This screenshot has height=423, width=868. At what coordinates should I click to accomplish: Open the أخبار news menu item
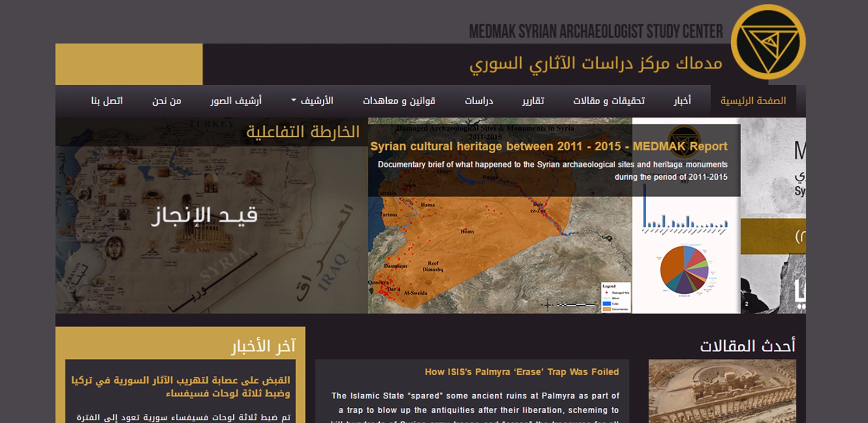[682, 100]
